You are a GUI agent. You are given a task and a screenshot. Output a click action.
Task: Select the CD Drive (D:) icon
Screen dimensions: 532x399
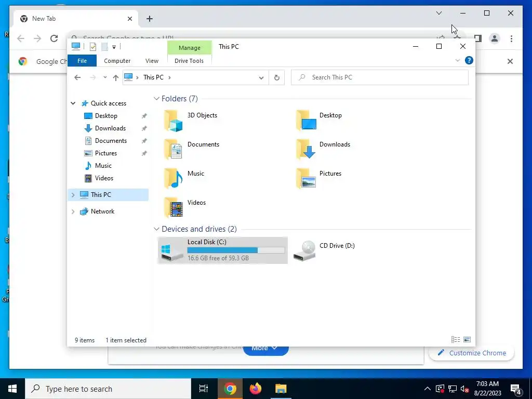pyautogui.click(x=304, y=251)
